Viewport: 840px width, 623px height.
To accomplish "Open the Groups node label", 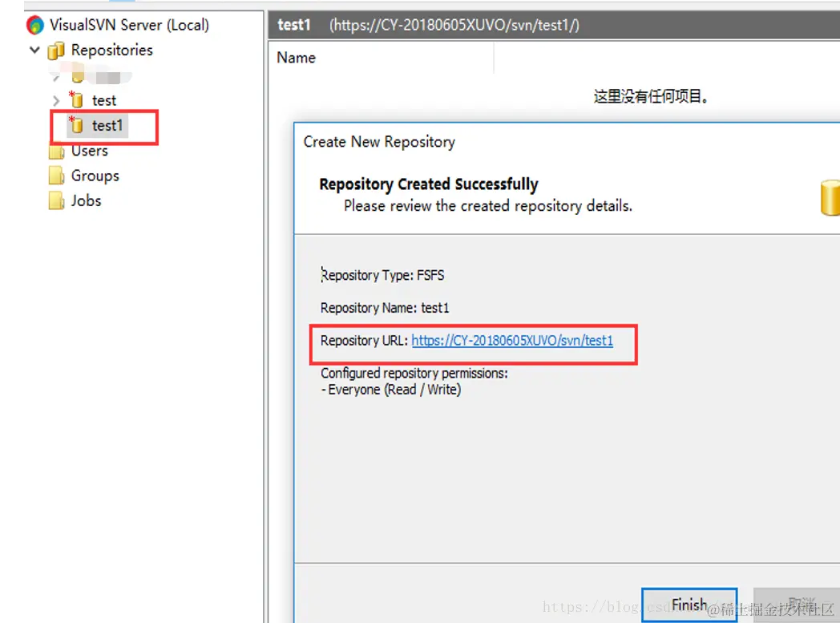I will tap(95, 176).
